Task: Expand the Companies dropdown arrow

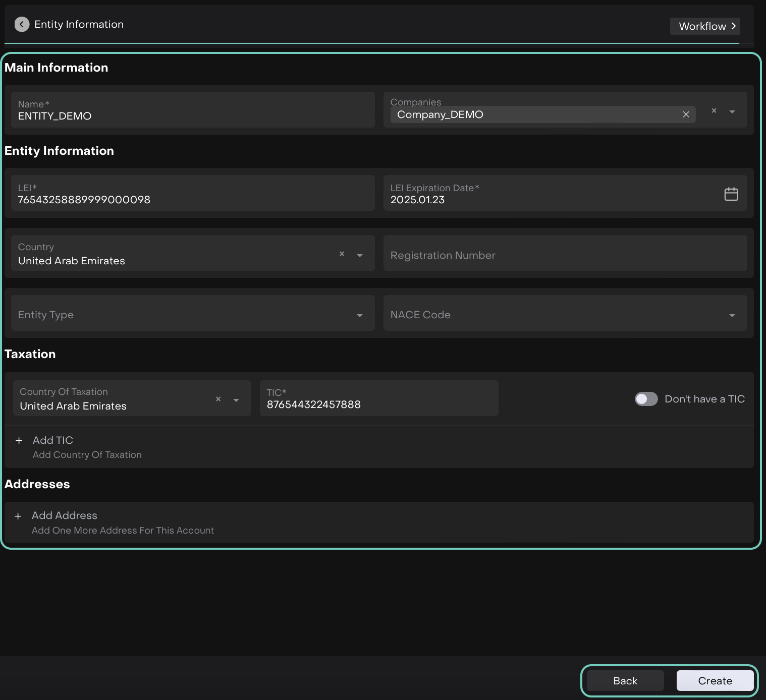Action: [732, 111]
